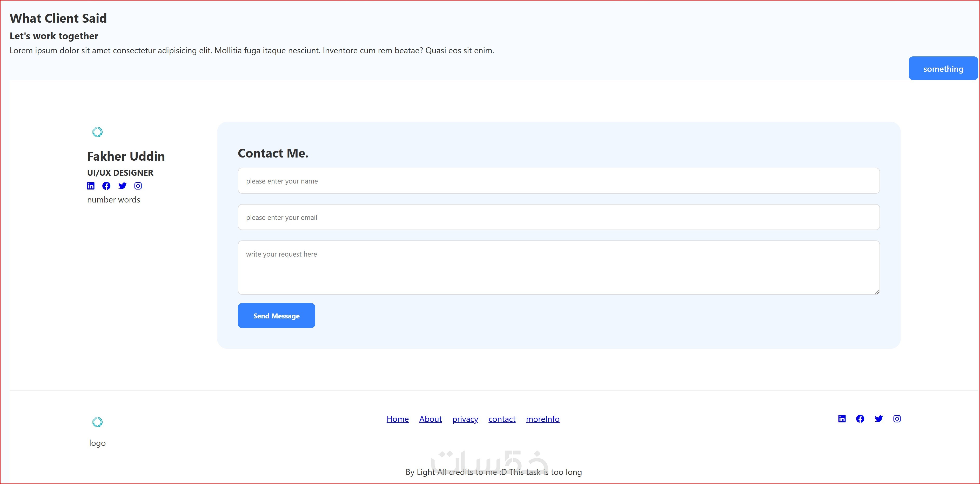The height and width of the screenshot is (484, 980).
Task: Open the moreInfo footer link
Action: (x=542, y=419)
